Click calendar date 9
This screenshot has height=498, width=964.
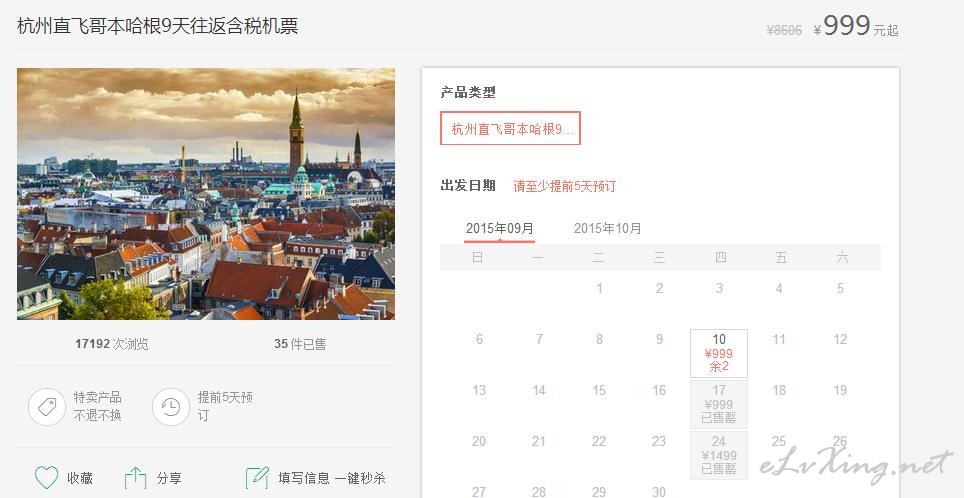coord(659,339)
